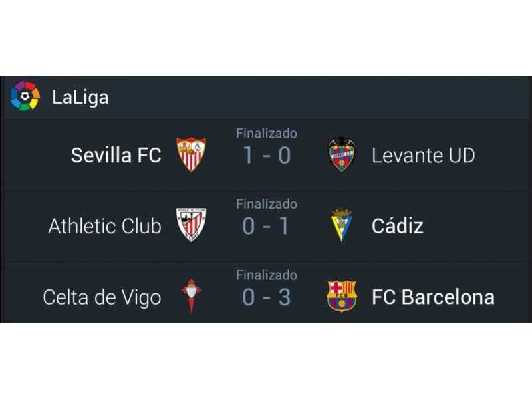Click Finalizado status above Sevilla match score
532x399 pixels.
[267, 134]
